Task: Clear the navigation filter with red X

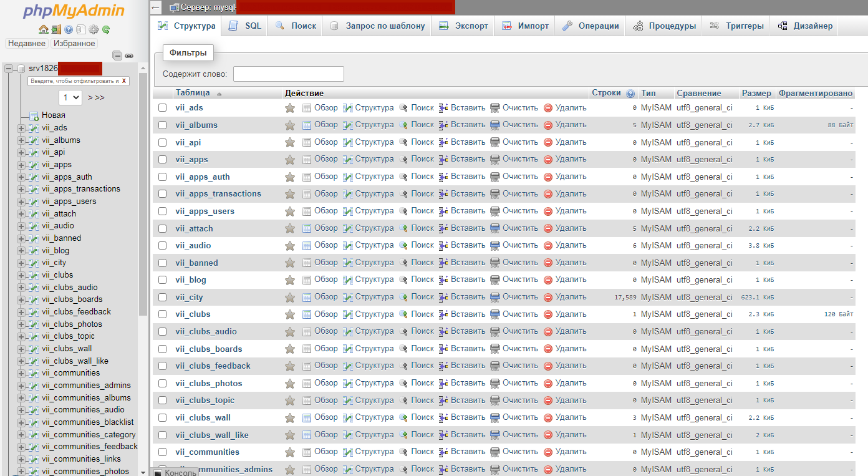Action: pos(124,81)
